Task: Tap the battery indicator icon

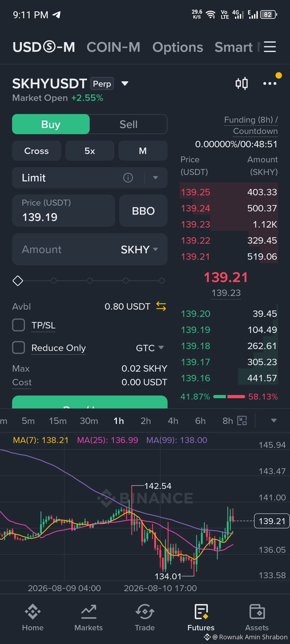Action: click(x=269, y=14)
